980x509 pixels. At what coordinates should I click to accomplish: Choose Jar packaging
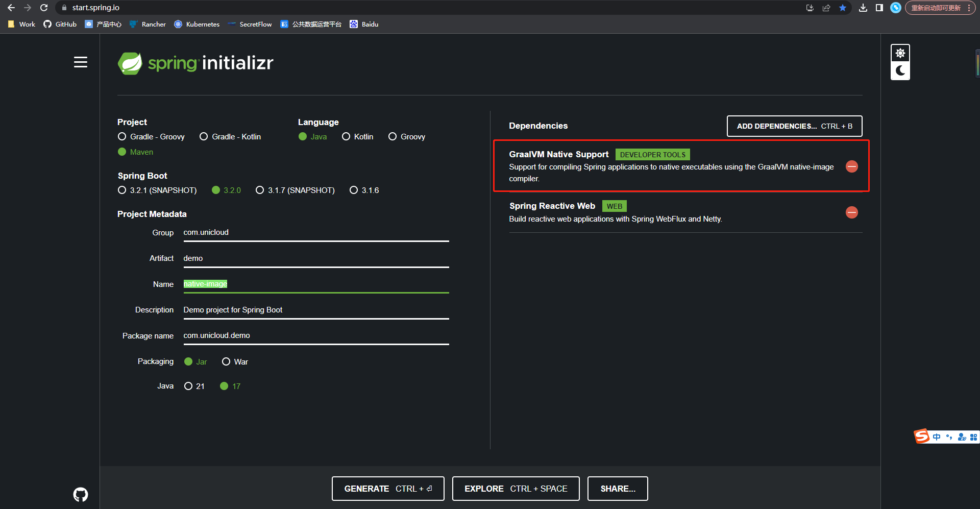(195, 362)
